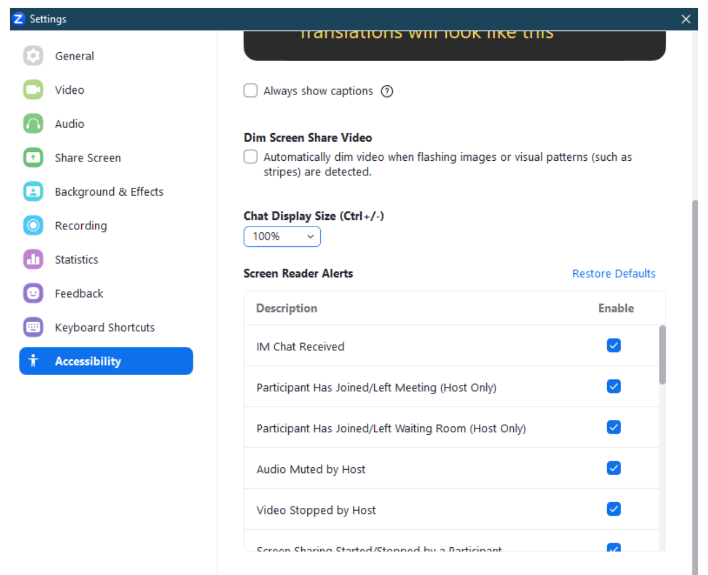Click the Zoom logo in title bar

19,19
